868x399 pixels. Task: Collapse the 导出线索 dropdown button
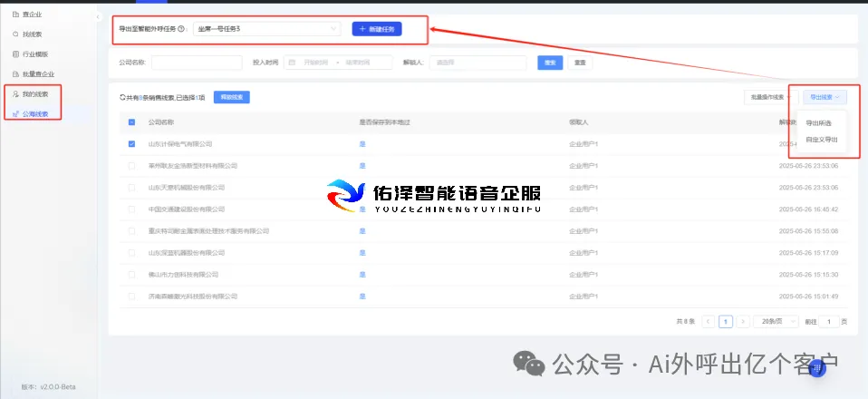tap(825, 97)
